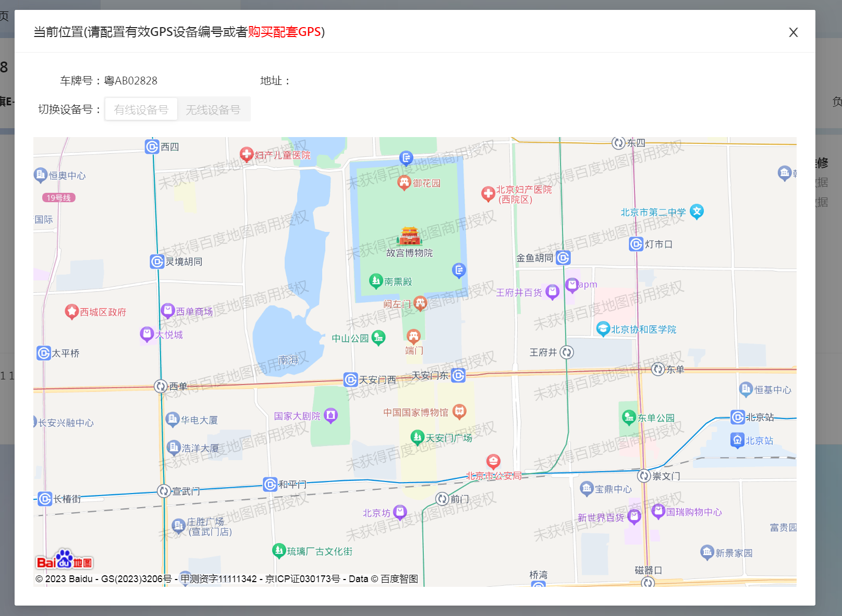Select the 国家大剧院 theater icon
This screenshot has width=842, height=616.
click(331, 415)
